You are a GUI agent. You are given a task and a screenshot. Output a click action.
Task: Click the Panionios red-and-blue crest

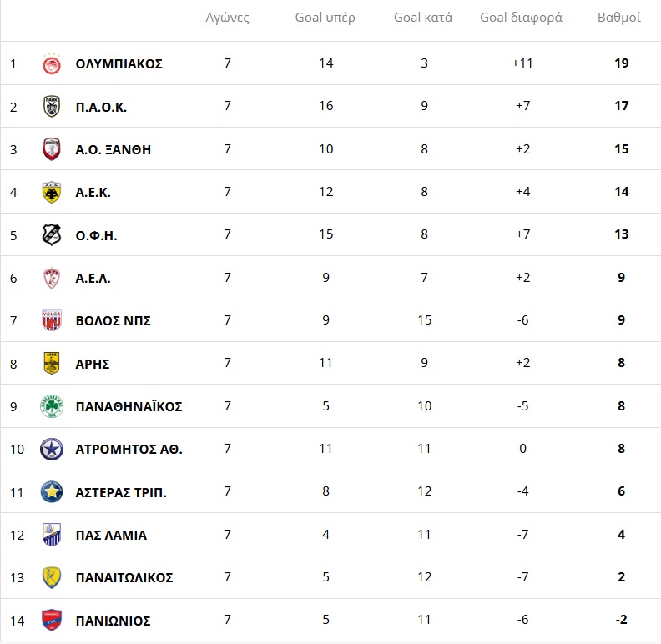[52, 621]
